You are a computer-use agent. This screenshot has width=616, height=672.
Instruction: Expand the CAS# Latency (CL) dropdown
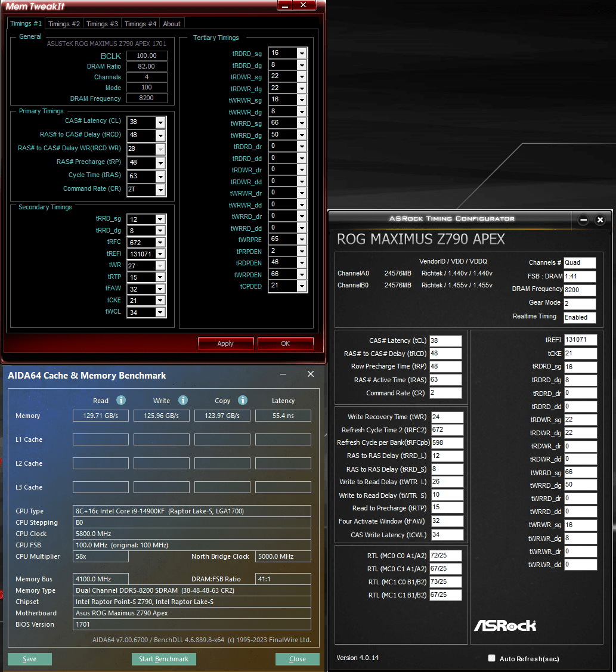click(x=160, y=122)
